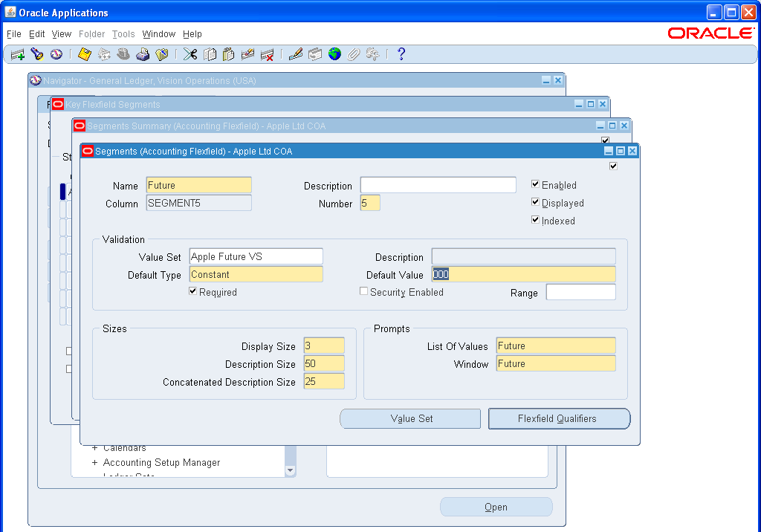Image resolution: width=761 pixels, height=532 pixels.
Task: Open the Attachments paperclip icon
Action: click(x=354, y=53)
